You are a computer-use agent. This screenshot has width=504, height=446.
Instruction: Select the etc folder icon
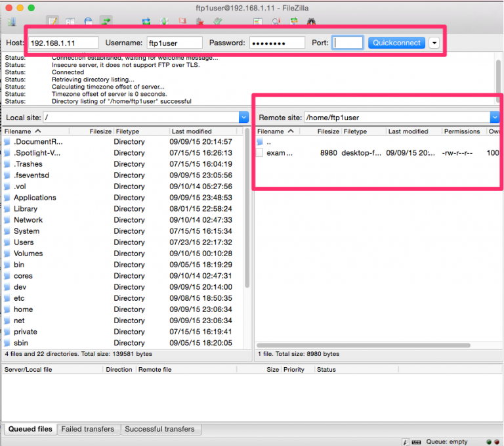[x=7, y=298]
